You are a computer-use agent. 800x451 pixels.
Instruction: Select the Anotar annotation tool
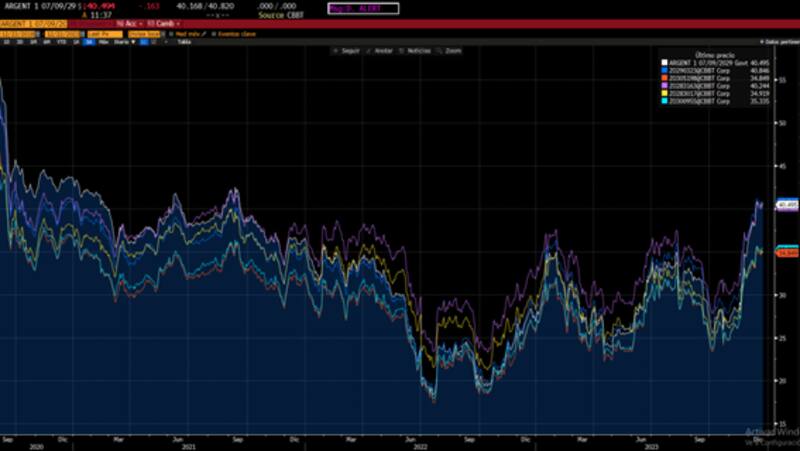click(379, 50)
